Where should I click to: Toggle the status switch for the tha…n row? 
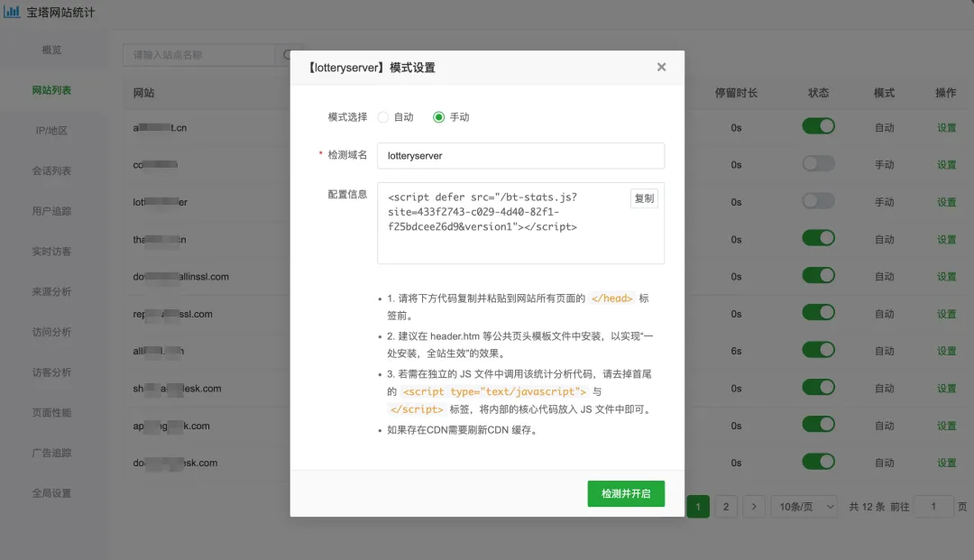[818, 238]
